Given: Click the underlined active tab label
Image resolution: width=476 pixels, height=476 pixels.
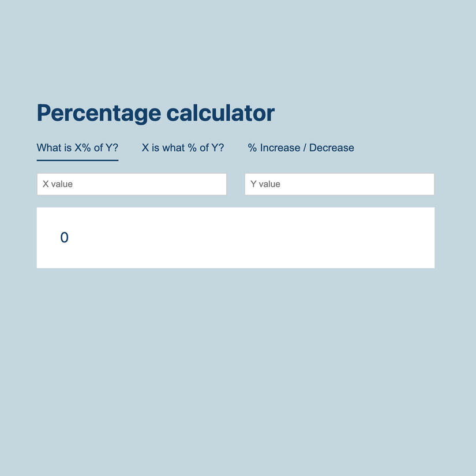Looking at the screenshot, I should [x=77, y=147].
